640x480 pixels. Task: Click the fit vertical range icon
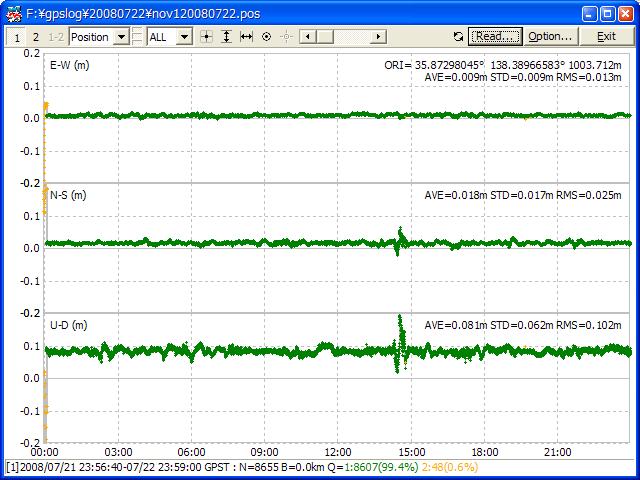(227, 37)
